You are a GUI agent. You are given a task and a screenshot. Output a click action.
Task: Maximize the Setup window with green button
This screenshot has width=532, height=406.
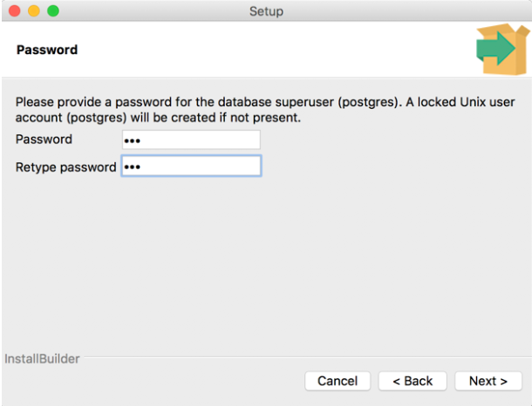point(52,11)
